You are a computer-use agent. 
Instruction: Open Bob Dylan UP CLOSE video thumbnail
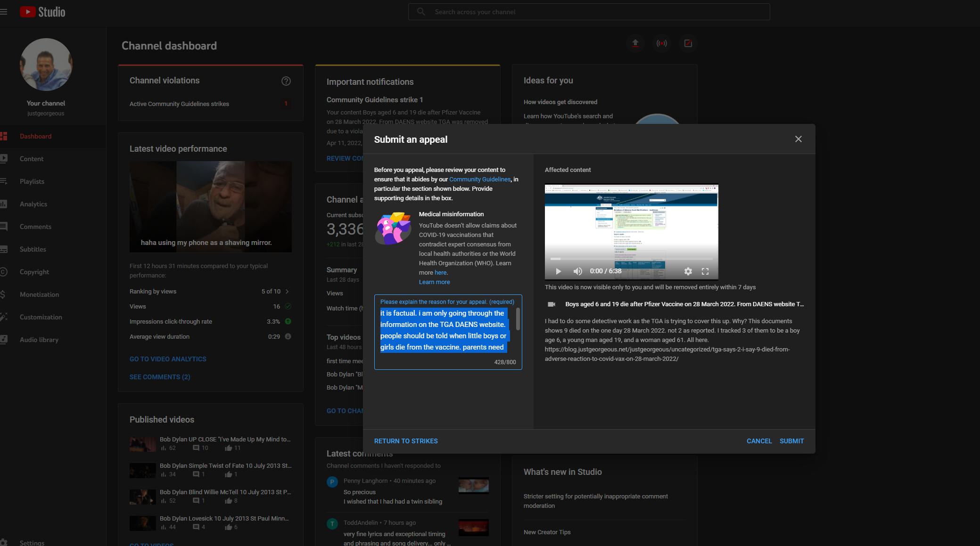[142, 444]
